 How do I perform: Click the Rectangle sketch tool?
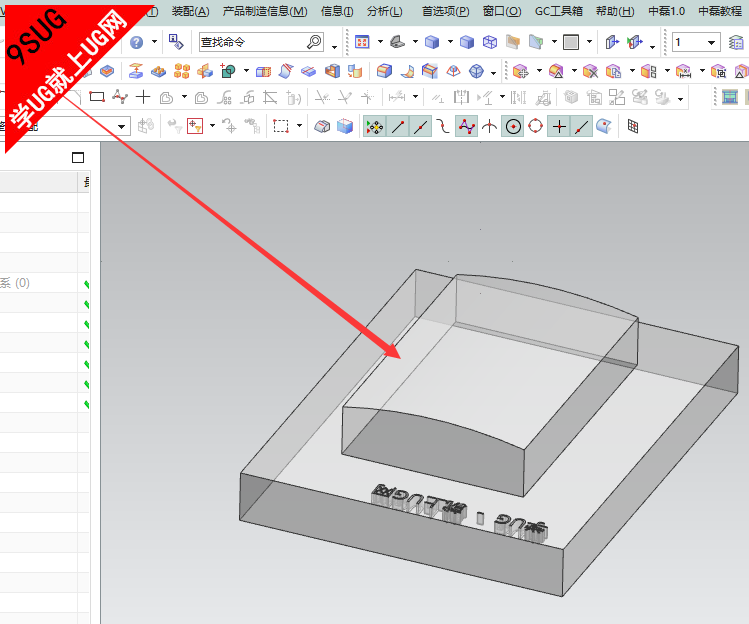point(97,97)
